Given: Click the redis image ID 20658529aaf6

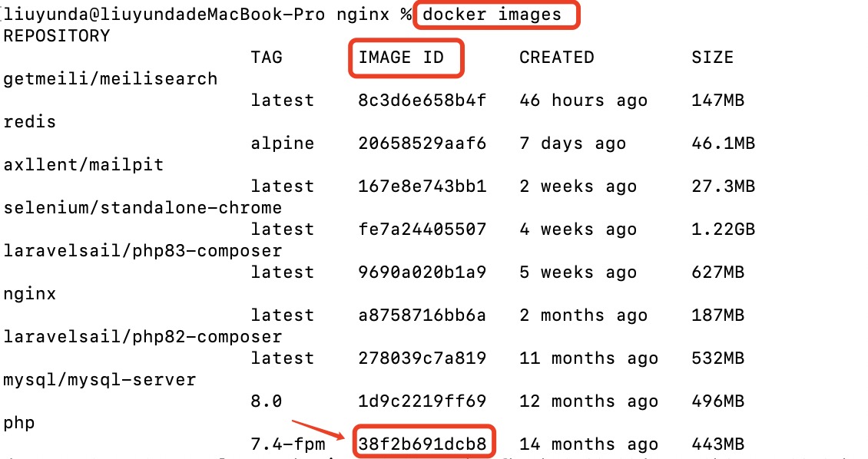Looking at the screenshot, I should [422, 144].
